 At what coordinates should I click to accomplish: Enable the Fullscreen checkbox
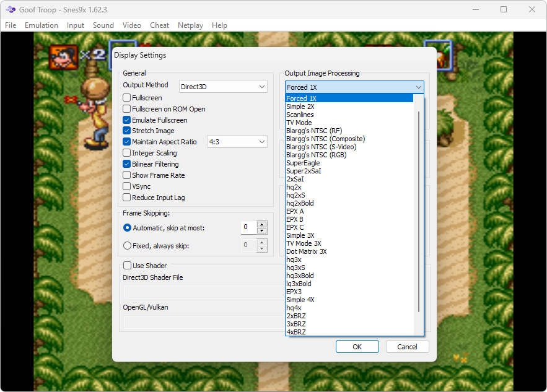pos(127,97)
